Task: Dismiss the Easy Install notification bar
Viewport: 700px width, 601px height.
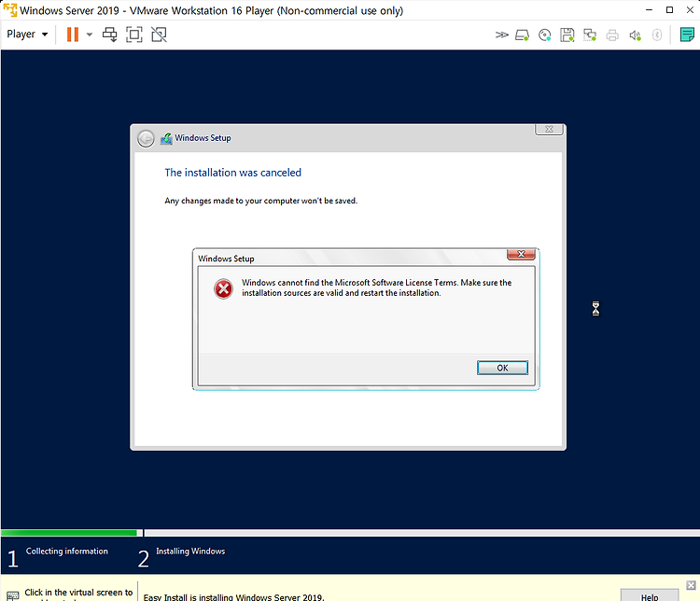Action: pyautogui.click(x=691, y=585)
